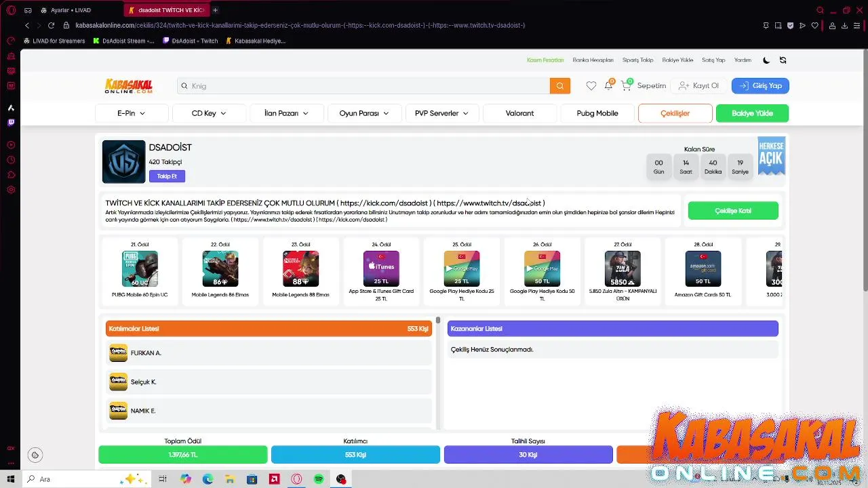Click the green Bakiye Yükle button
Viewport: 868px width, 488px height.
click(752, 113)
